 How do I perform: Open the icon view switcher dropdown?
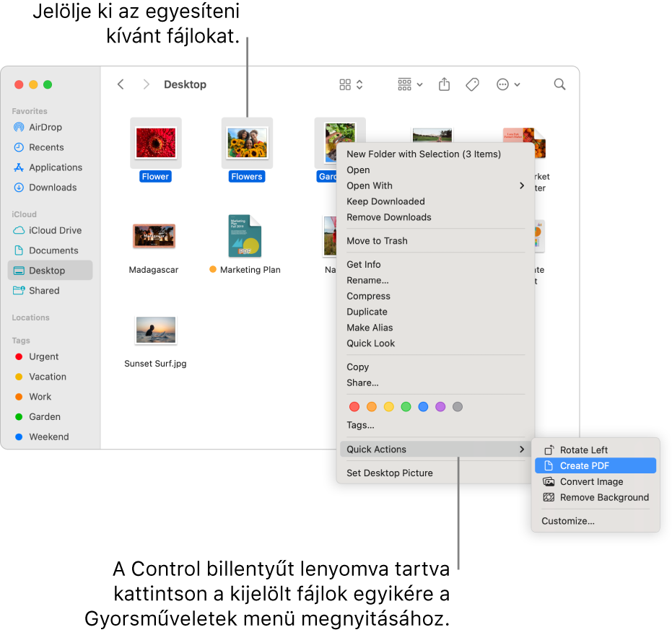coord(351,84)
